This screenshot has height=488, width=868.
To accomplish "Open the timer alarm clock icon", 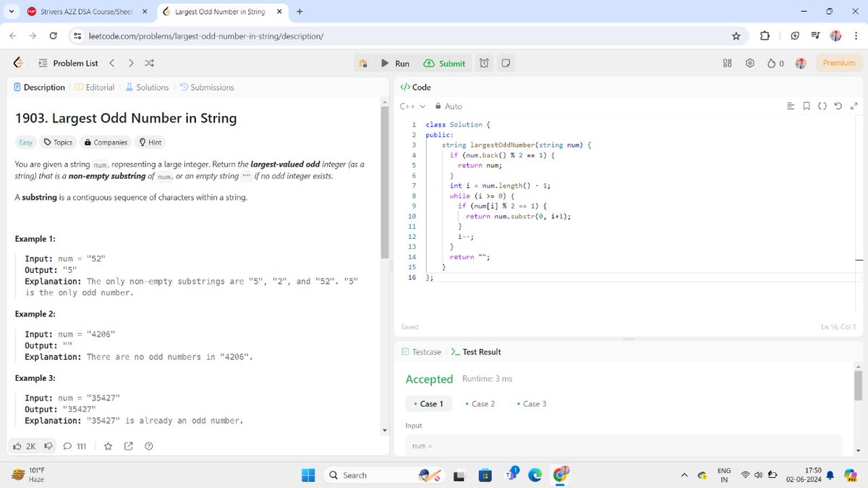I will (484, 64).
